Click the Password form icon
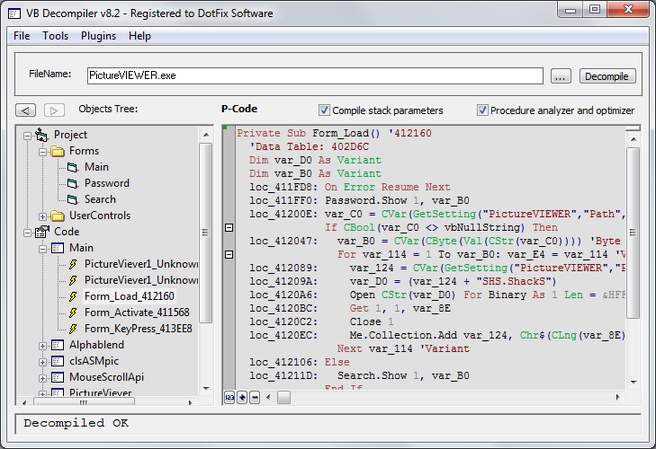Viewport: 656px width, 449px height. (73, 183)
